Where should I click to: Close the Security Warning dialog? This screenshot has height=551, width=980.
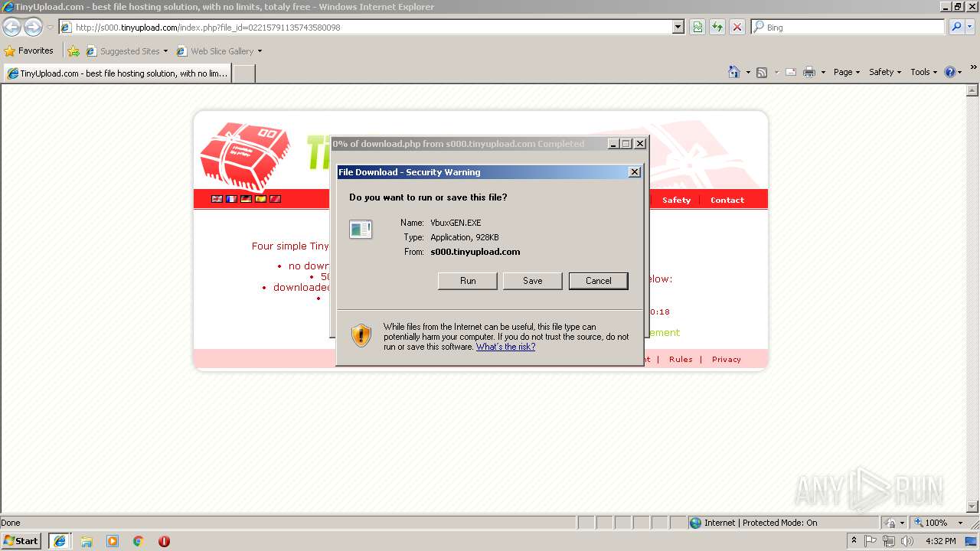coord(635,172)
